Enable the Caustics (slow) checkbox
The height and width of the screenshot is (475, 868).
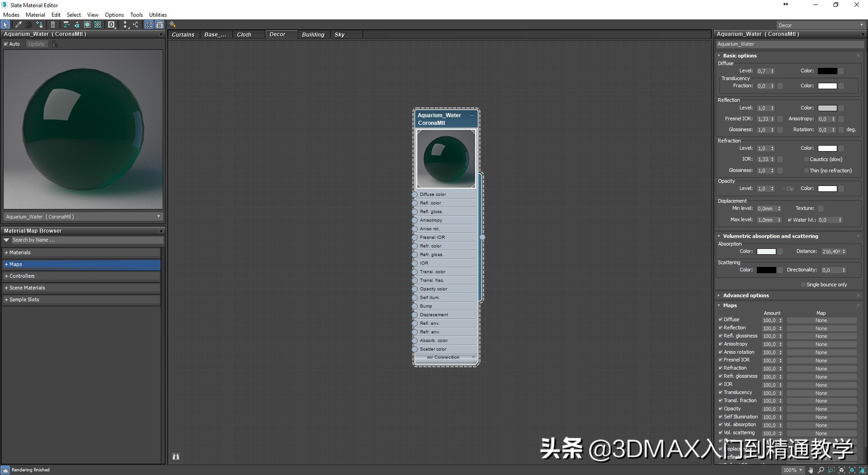tap(806, 159)
